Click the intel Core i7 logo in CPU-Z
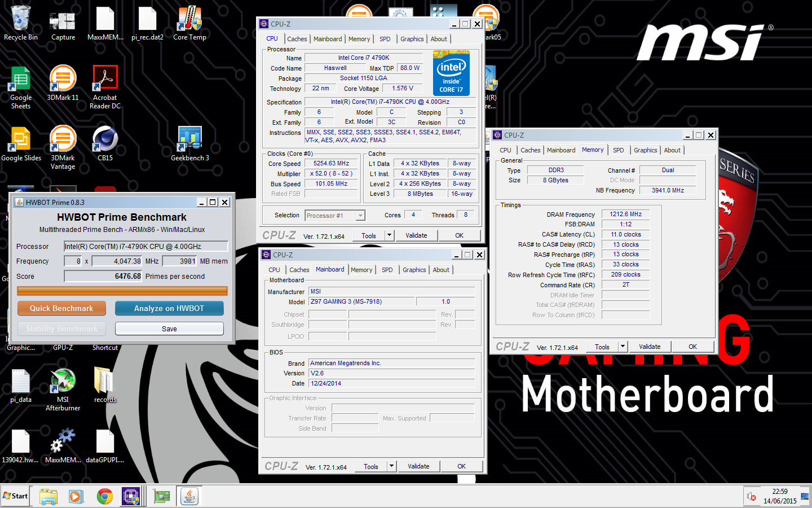The width and height of the screenshot is (812, 508). click(x=451, y=73)
